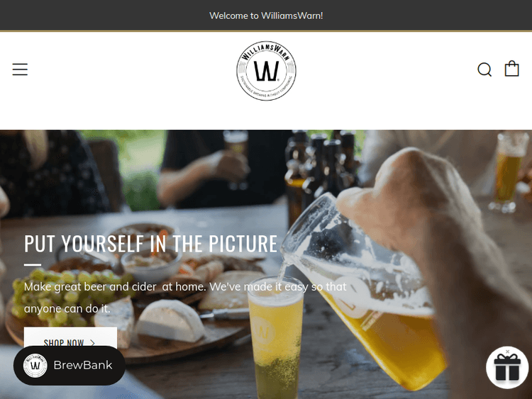
Task: Dismiss the gift widget with small x
Action: click(508, 352)
